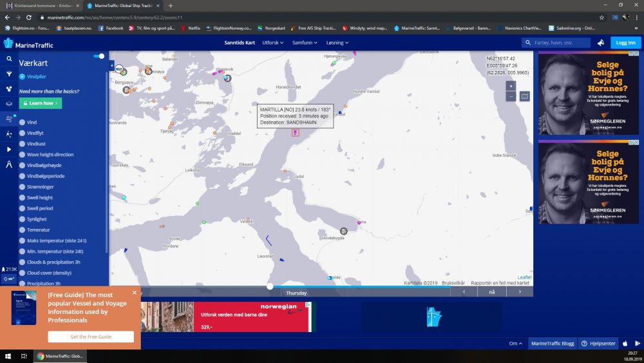This screenshot has width=644, height=363.
Task: Click the weather timeline slider handle
Action: pyautogui.click(x=270, y=286)
